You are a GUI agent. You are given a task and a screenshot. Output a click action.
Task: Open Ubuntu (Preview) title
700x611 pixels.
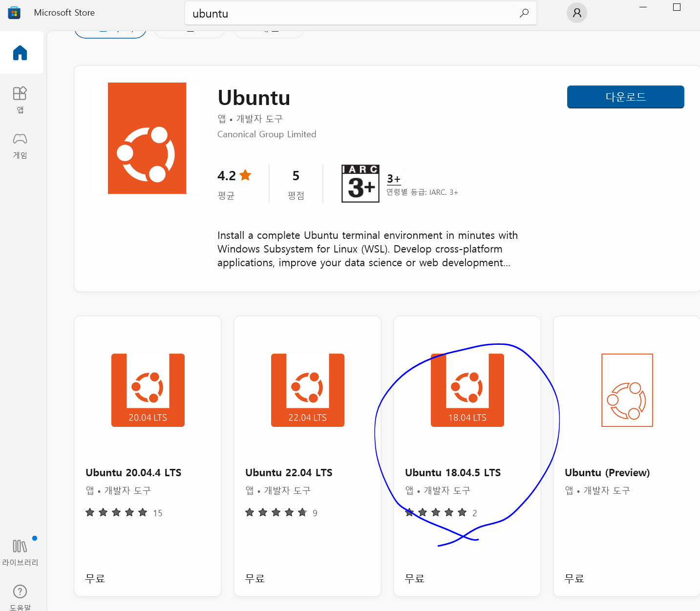point(607,473)
